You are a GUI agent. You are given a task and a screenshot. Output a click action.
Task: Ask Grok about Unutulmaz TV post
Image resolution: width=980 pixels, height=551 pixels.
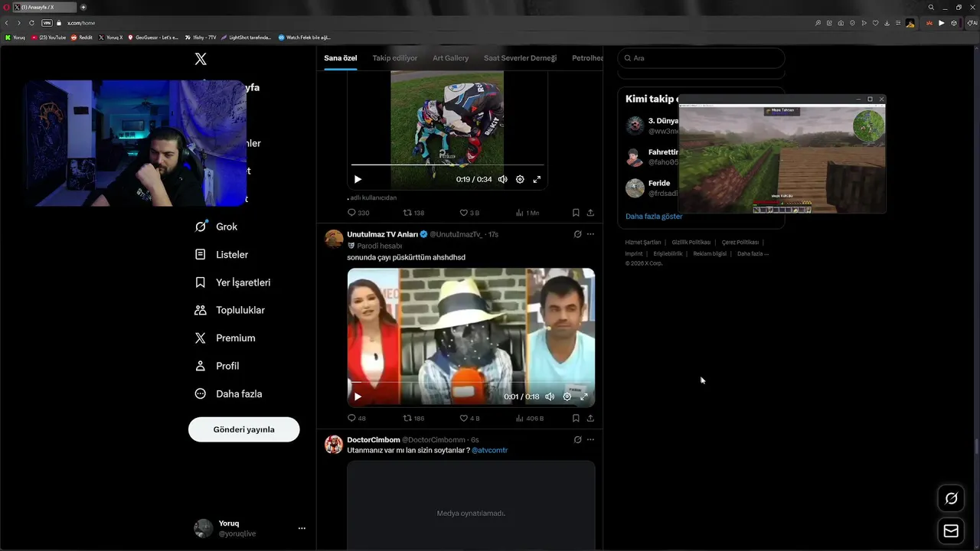[x=577, y=234]
